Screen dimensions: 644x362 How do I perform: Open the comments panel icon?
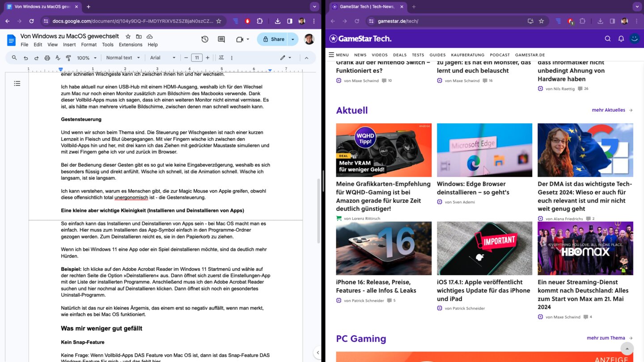pos(221,39)
